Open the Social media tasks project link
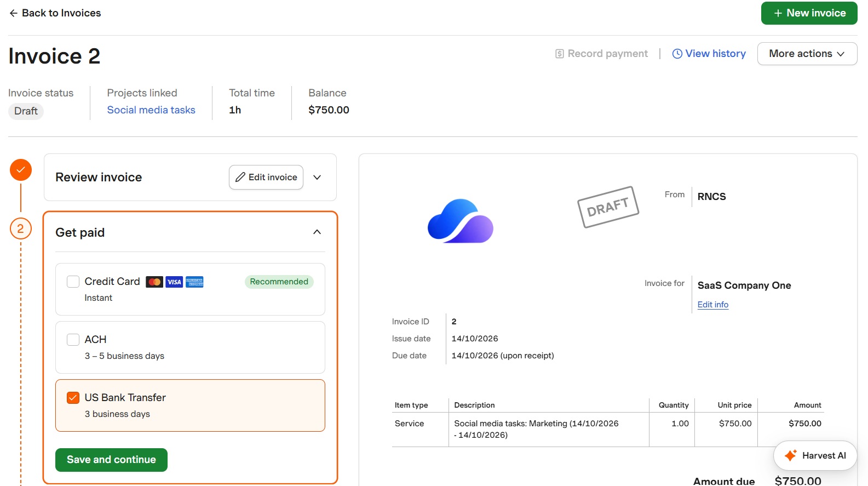 tap(151, 110)
